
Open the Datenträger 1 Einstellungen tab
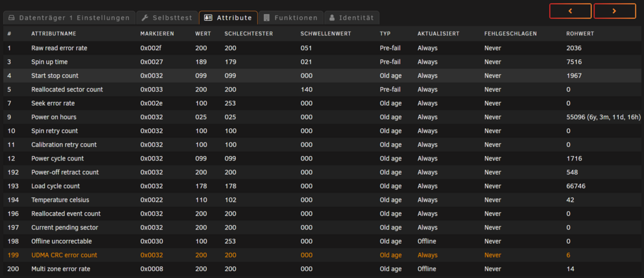(x=69, y=17)
